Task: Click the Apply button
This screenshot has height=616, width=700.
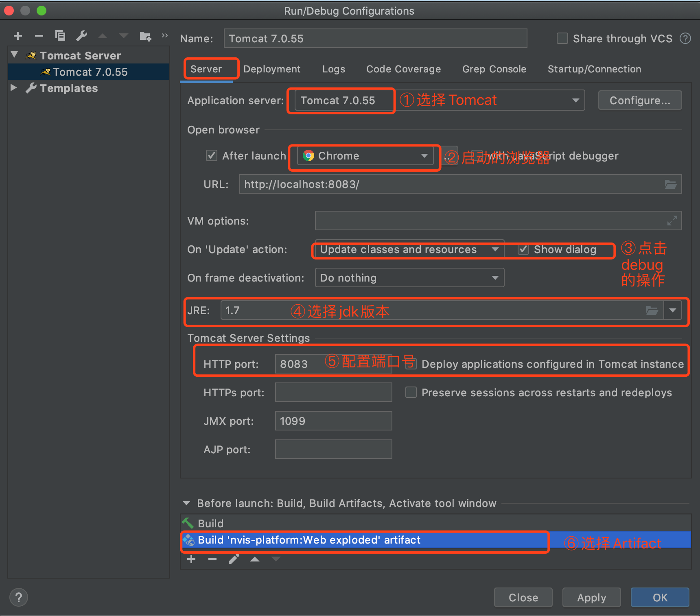Action: coord(592,597)
